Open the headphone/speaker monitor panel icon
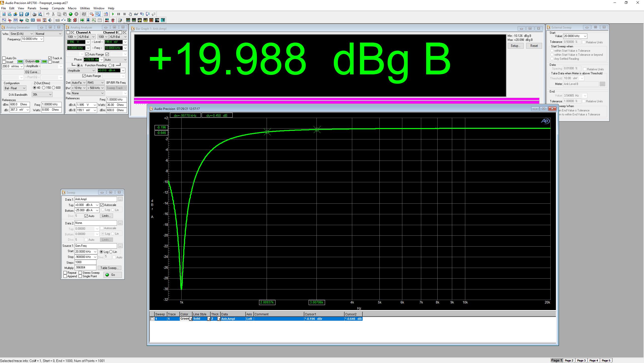Image resolution: width=644 pixels, height=363 pixels. (50, 20)
